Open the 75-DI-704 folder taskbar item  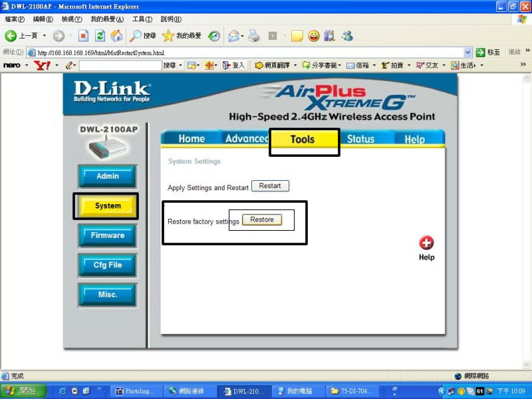pyautogui.click(x=352, y=391)
